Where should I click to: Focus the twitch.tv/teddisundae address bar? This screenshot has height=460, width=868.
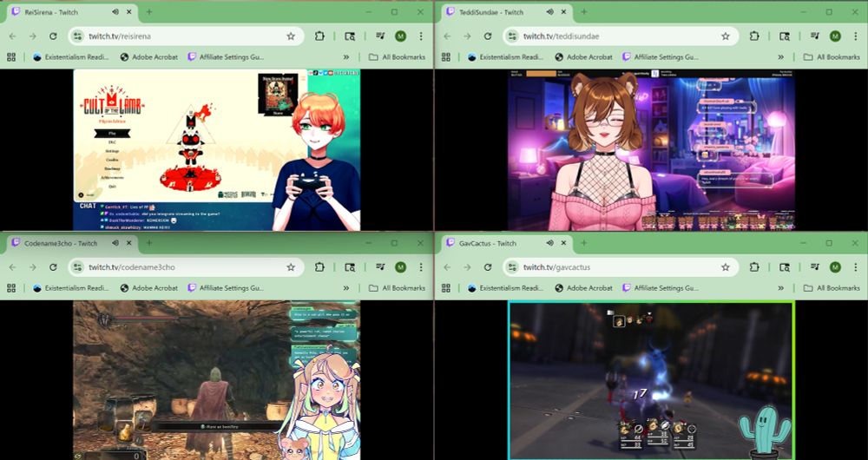point(620,36)
